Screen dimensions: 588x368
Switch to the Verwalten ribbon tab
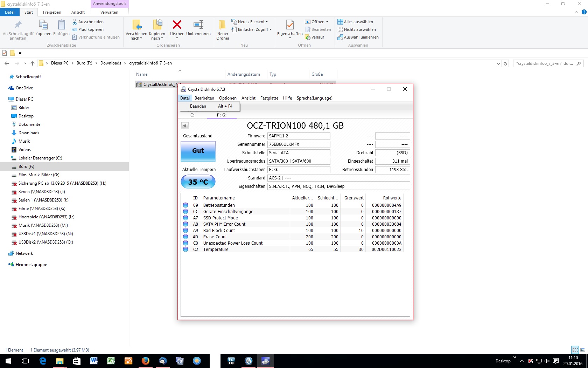click(x=109, y=12)
